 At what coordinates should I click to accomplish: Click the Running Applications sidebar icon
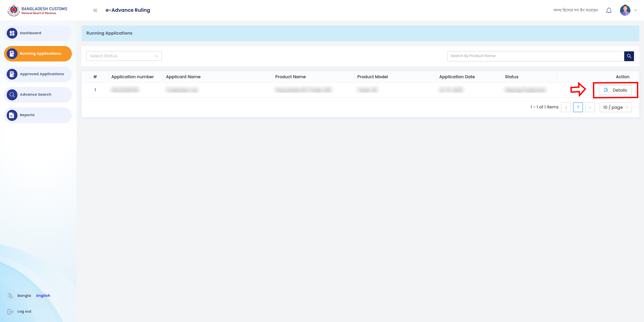[12, 54]
